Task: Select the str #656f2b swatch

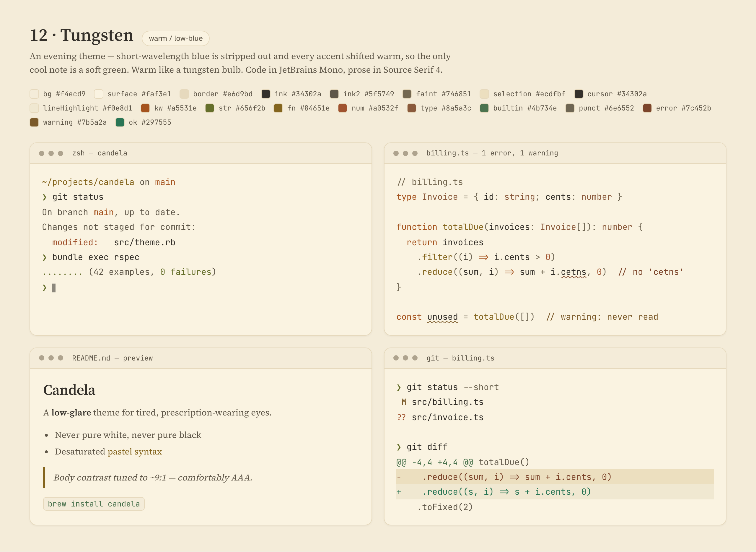Action: (x=209, y=108)
